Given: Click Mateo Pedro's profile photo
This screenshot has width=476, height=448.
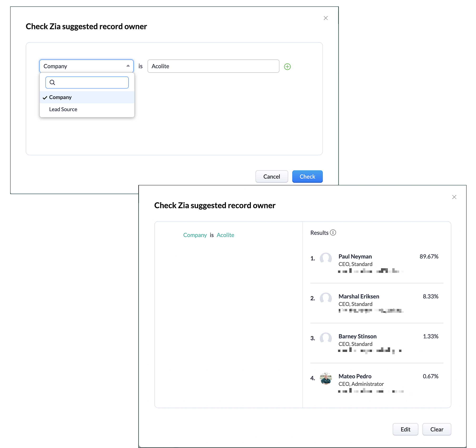Looking at the screenshot, I should pos(326,378).
